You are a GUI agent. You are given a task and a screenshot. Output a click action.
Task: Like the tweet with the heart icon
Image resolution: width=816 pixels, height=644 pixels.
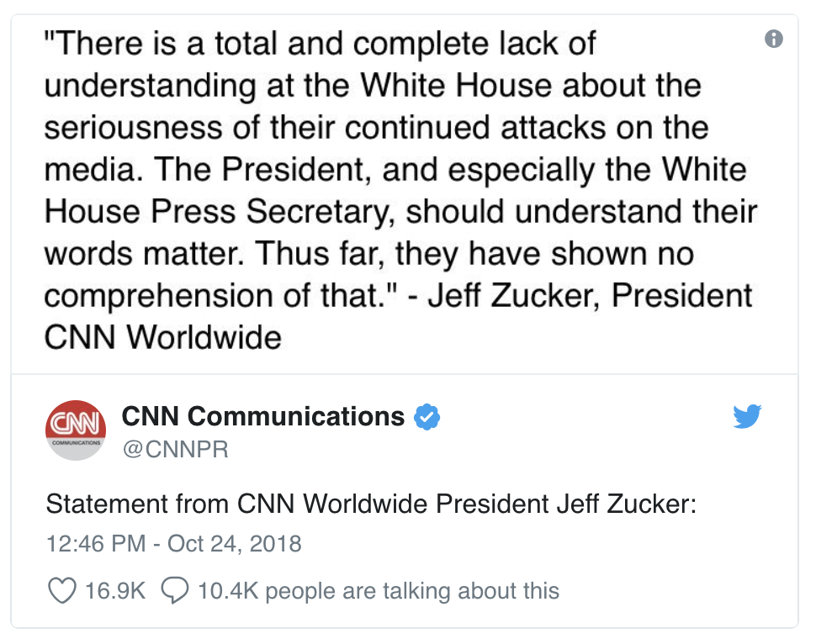pyautogui.click(x=62, y=590)
